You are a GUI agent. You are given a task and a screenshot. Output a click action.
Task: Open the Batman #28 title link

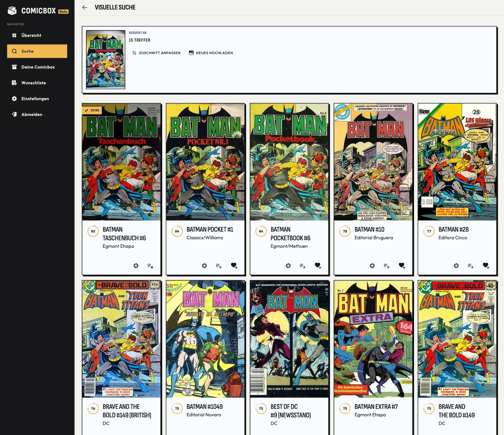tap(454, 230)
